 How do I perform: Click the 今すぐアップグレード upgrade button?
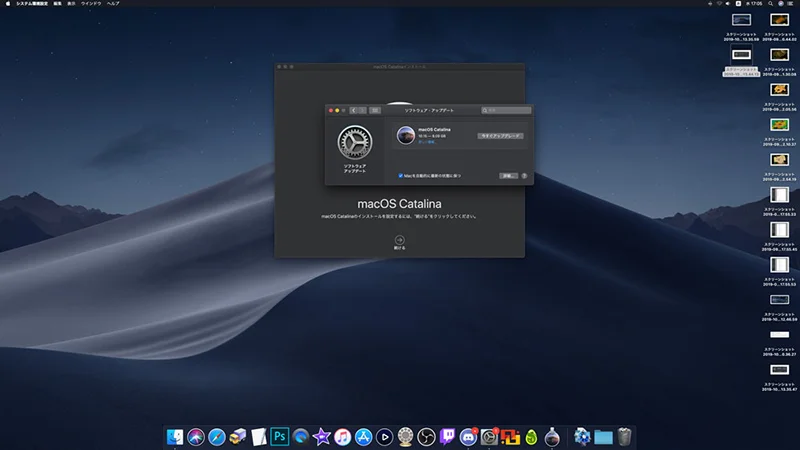(x=500, y=135)
